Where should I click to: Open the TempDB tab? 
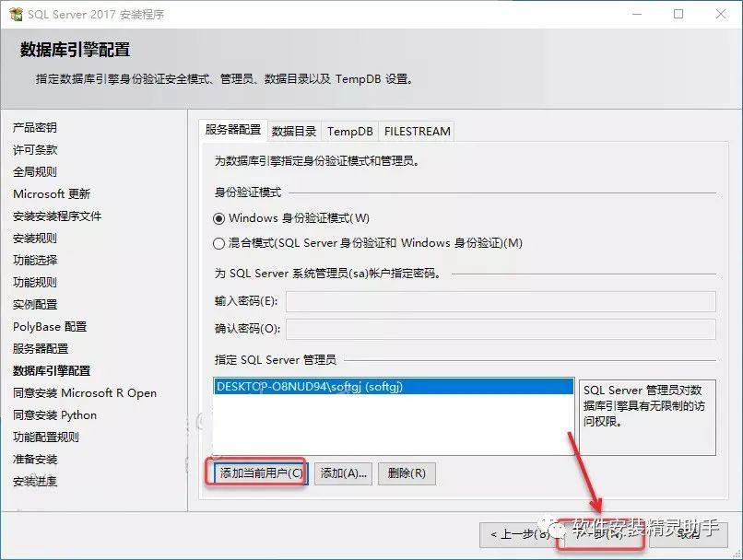(349, 131)
